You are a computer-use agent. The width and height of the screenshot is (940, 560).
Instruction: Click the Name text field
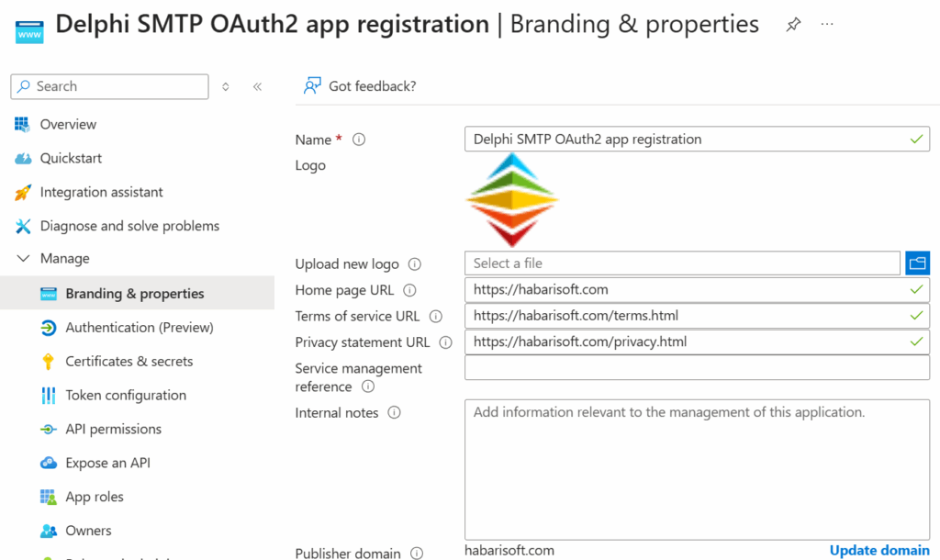pos(698,140)
